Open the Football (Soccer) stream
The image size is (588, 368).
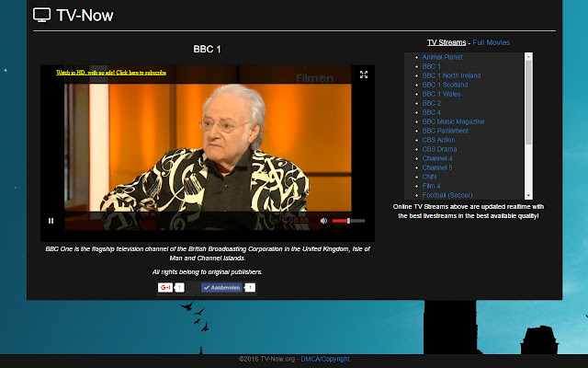(447, 195)
